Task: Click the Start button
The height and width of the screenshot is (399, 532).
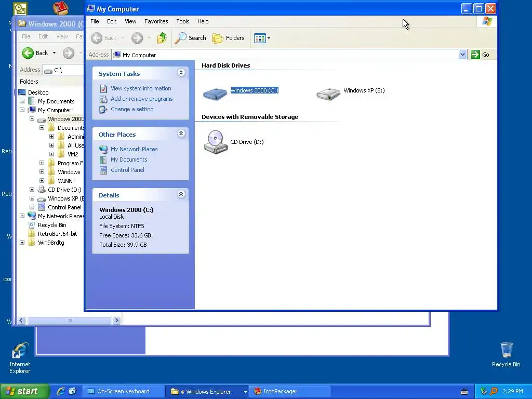Action: point(24,391)
